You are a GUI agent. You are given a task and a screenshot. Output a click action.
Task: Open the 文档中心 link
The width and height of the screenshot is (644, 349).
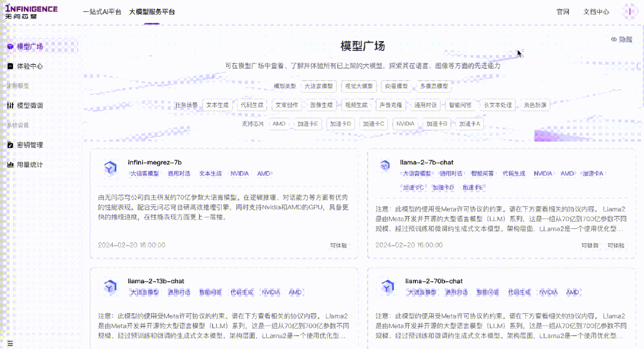596,12
